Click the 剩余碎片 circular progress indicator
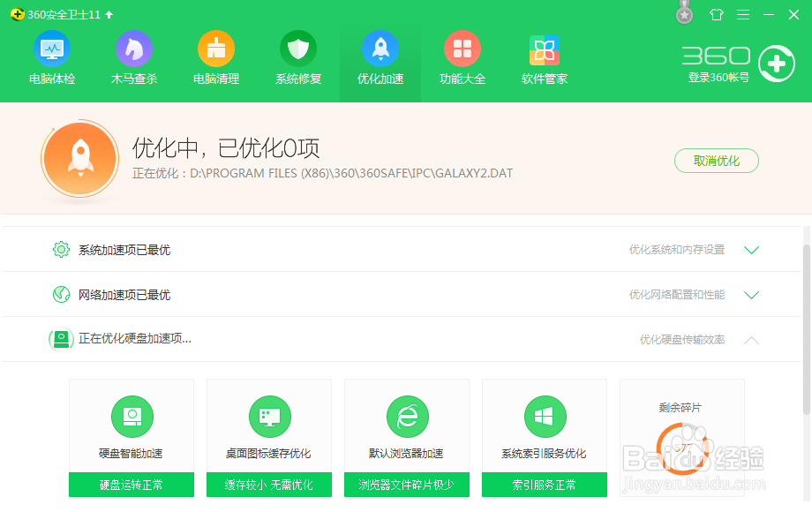 682,448
